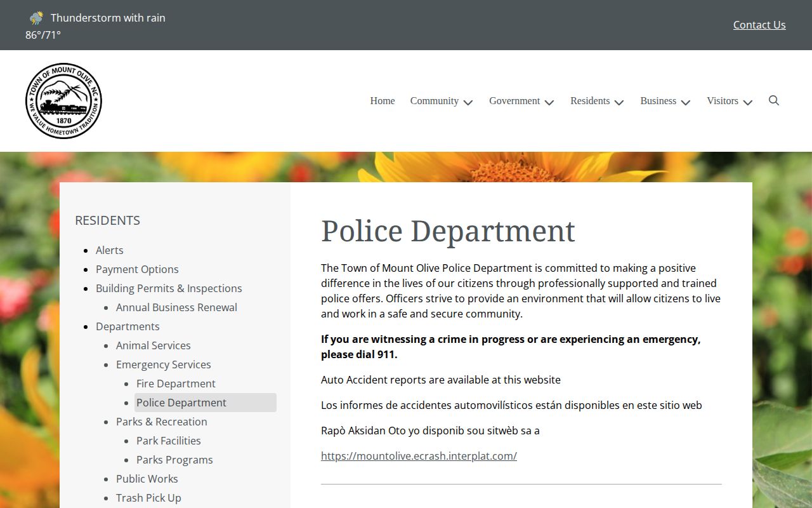The height and width of the screenshot is (508, 812).
Task: Visit the Animal Services page
Action: click(x=154, y=345)
